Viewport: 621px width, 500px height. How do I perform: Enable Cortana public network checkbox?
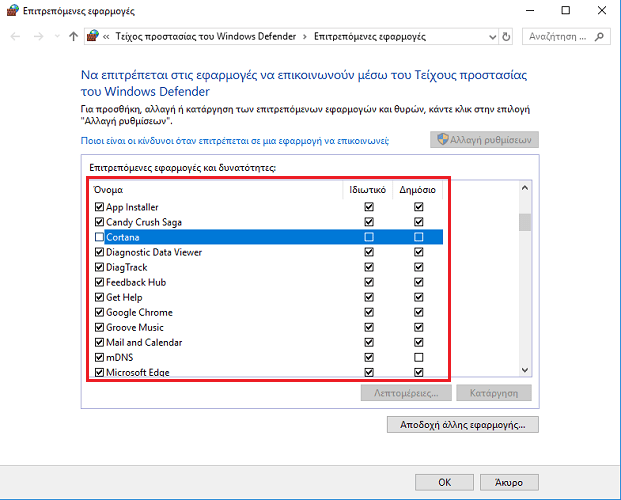coord(419,237)
